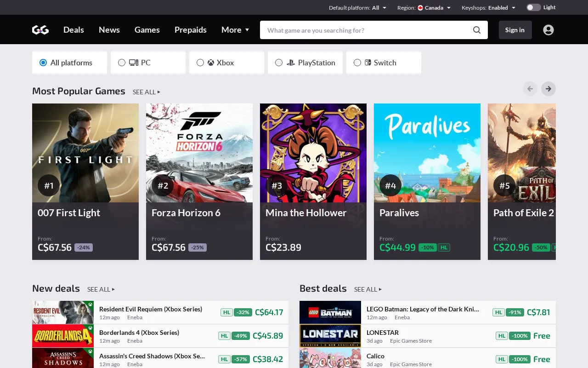Open the user account avatar icon
Screen dimensions: 588x368
(x=548, y=30)
